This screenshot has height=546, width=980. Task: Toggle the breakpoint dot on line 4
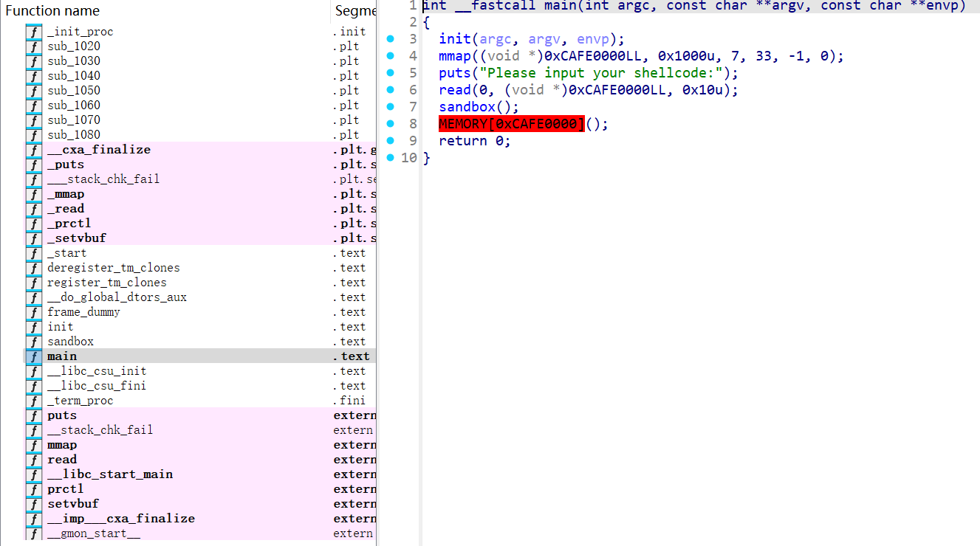click(x=390, y=55)
